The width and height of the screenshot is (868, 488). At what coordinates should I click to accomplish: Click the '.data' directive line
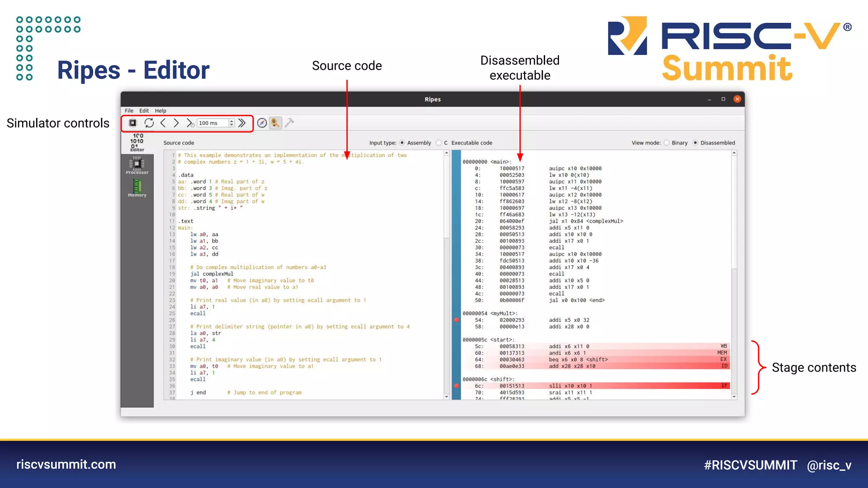(186, 175)
